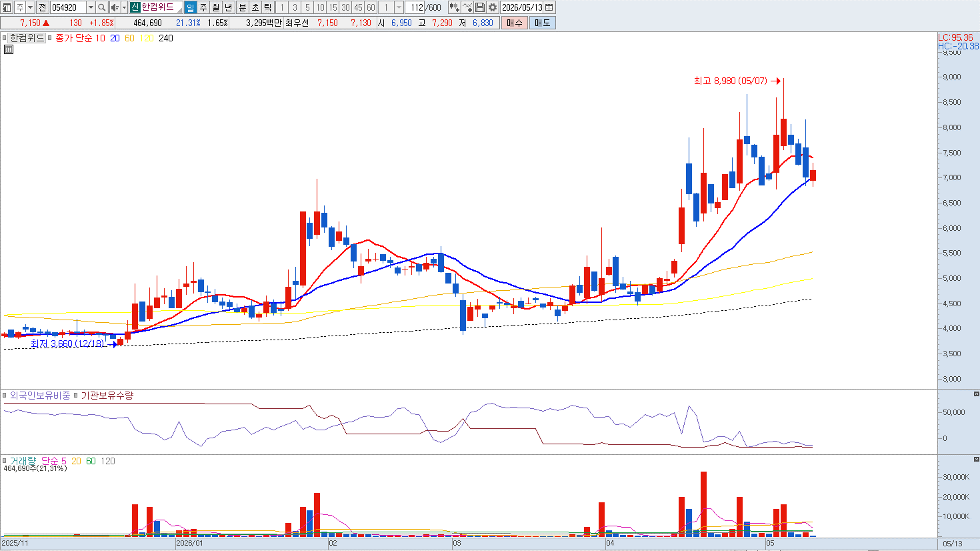Click the 매도 (sell) button
Image resolution: width=980 pixels, height=551 pixels.
pos(543,23)
